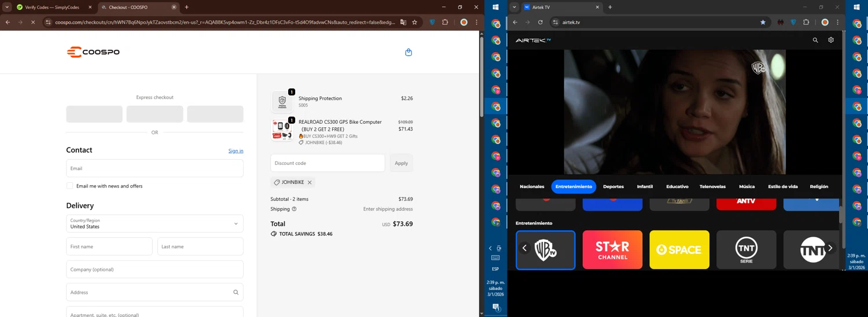Open tab search dropdown in COOSPO window

(7, 7)
